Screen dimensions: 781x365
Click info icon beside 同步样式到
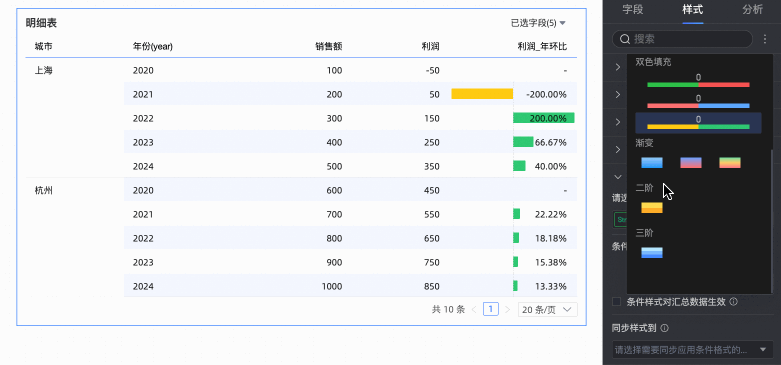[664, 328]
